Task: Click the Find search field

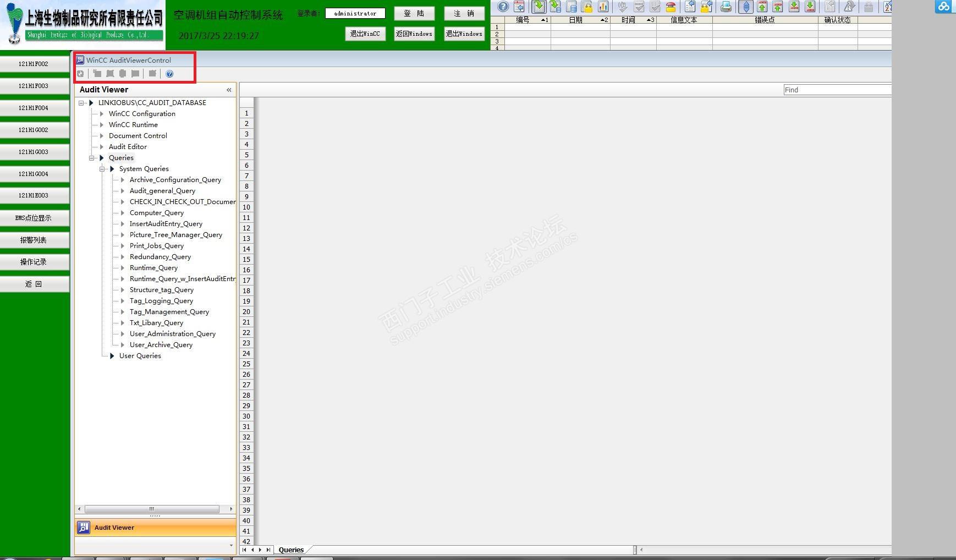Action: pyautogui.click(x=837, y=90)
